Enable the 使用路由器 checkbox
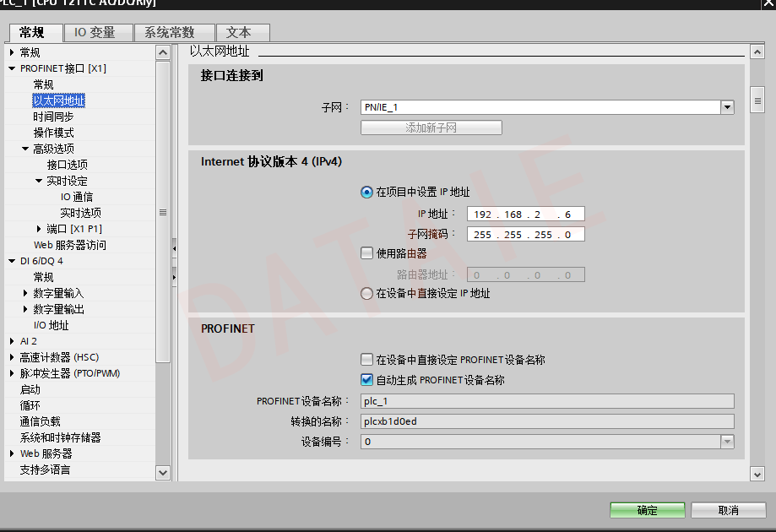776x532 pixels. [x=366, y=253]
